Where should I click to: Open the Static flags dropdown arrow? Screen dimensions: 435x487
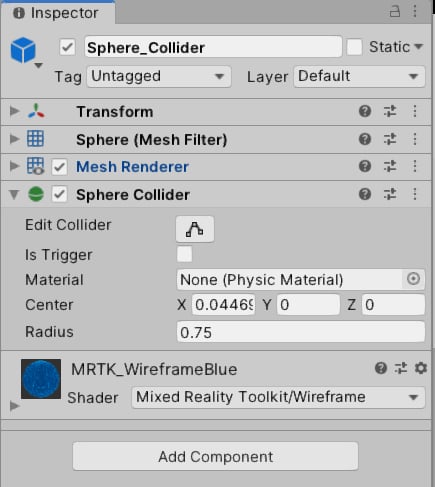pyautogui.click(x=419, y=46)
